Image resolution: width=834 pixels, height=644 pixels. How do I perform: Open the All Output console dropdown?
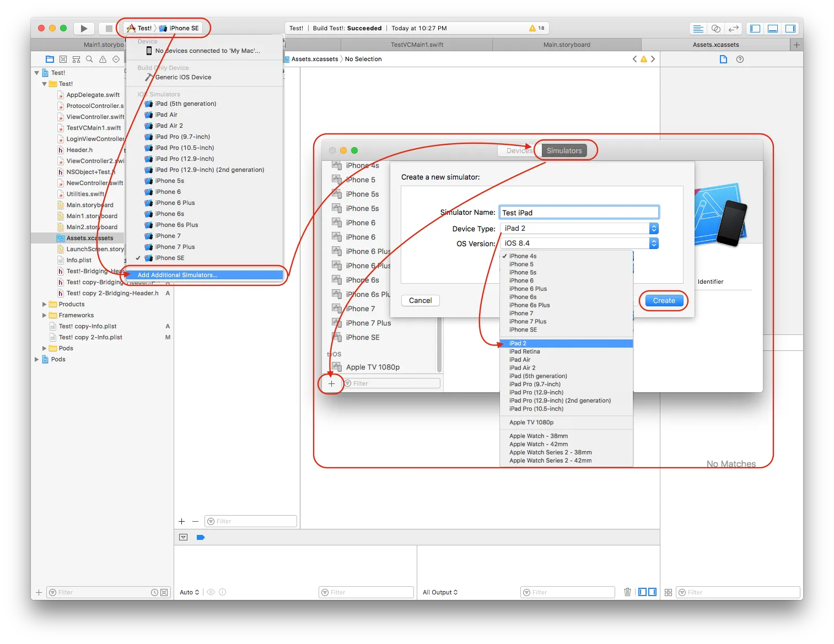coord(440,592)
